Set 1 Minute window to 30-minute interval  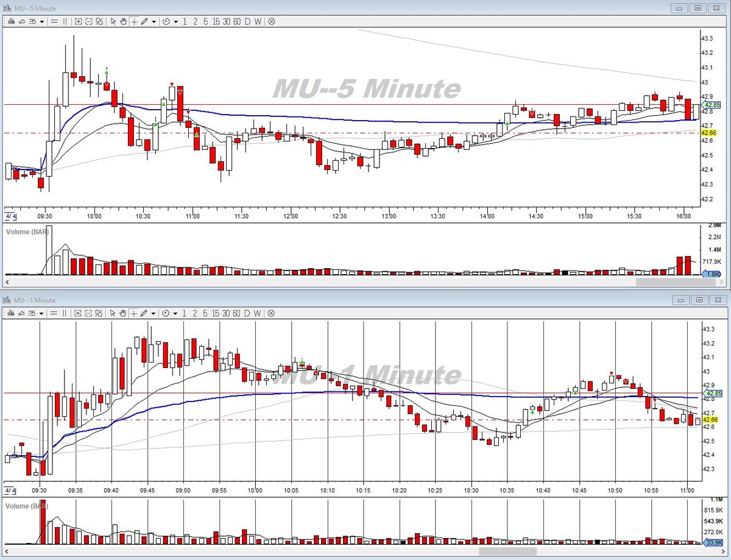pos(227,313)
